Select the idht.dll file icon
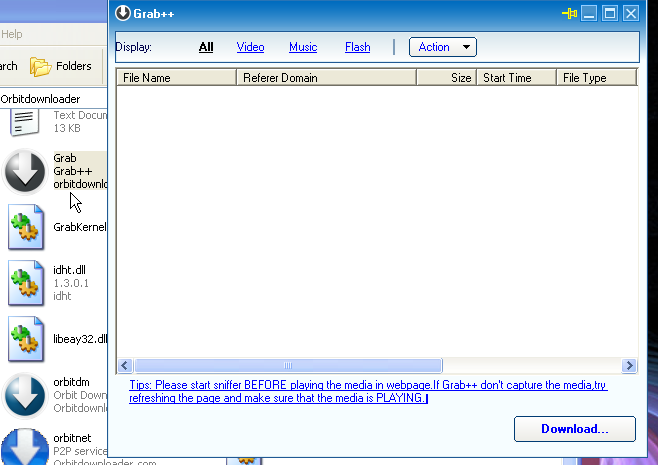The height and width of the screenshot is (465, 658). 25,283
